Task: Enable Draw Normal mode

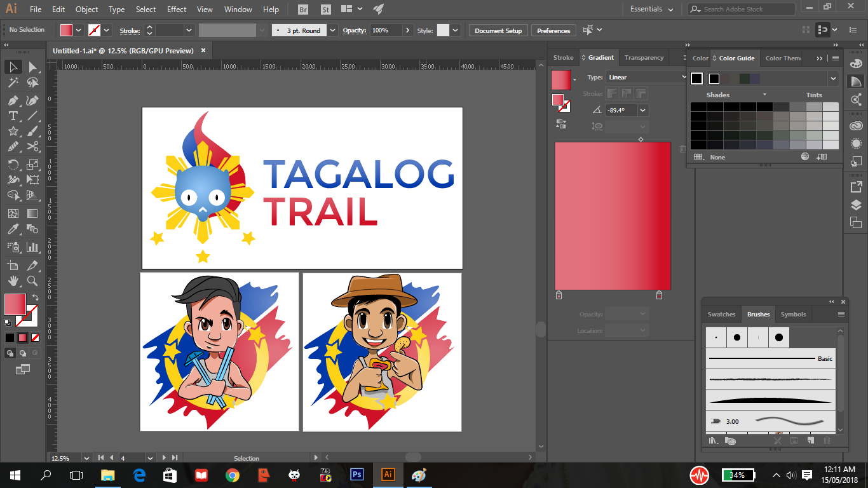Action: 10,353
